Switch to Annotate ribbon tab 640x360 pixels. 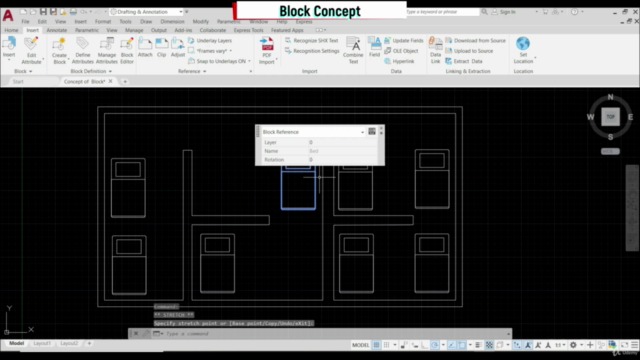tap(57, 30)
